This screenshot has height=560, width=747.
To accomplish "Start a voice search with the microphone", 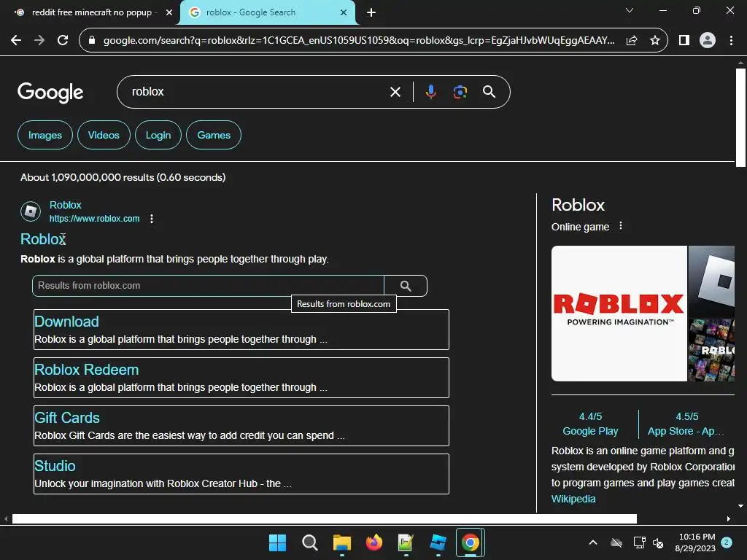I will (430, 92).
